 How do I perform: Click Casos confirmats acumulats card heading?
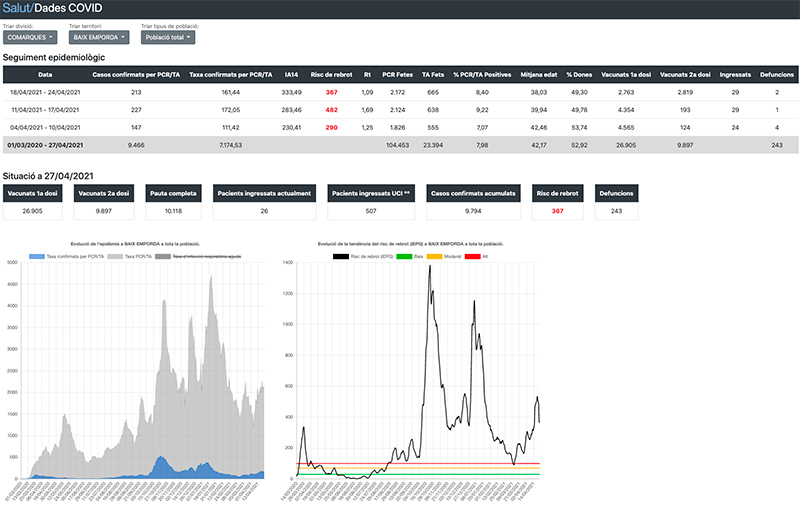[473, 193]
